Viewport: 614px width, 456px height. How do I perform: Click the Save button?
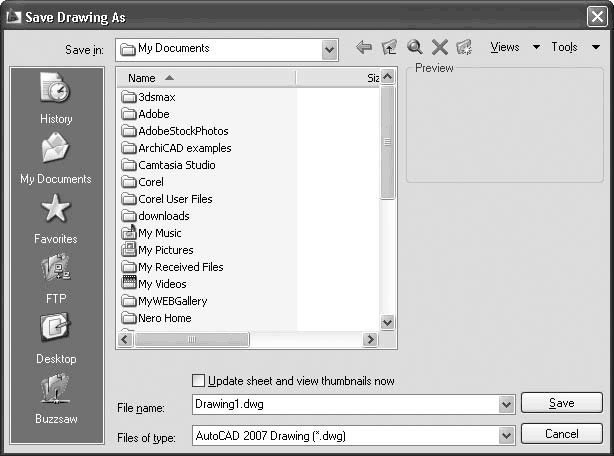coord(561,403)
